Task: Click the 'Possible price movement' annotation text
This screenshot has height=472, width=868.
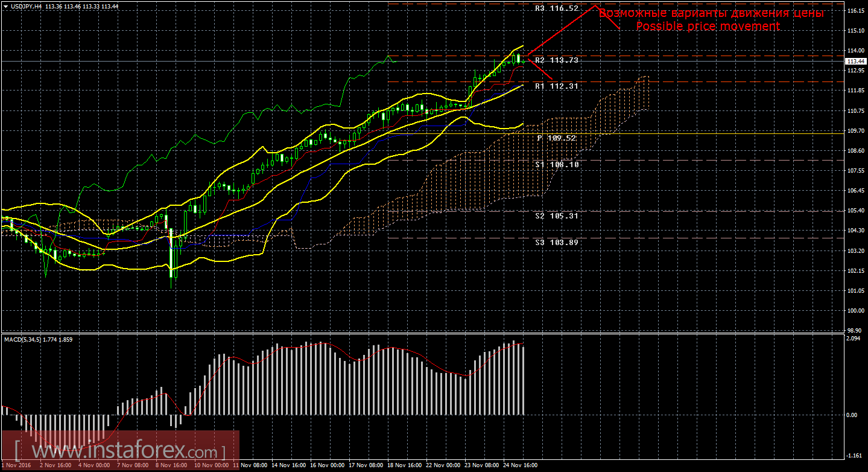Action: coord(708,27)
